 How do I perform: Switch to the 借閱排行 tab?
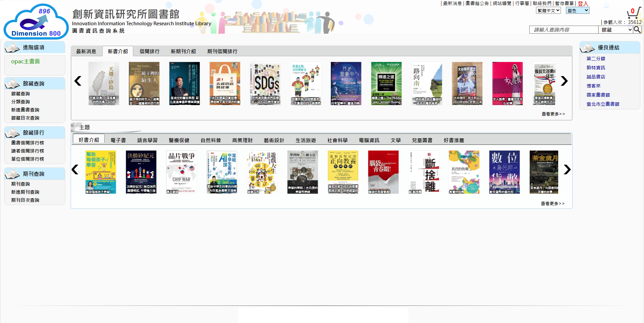(149, 52)
